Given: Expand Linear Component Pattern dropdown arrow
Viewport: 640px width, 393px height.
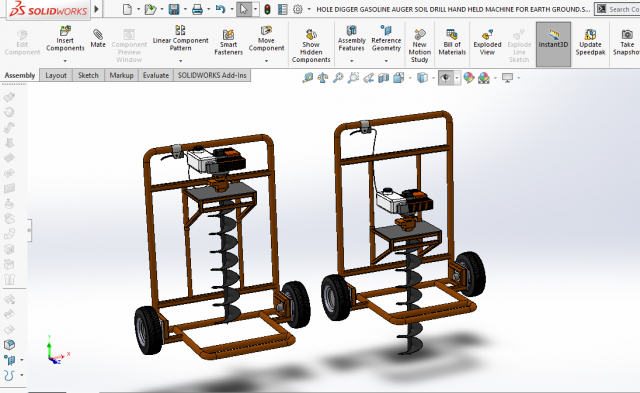Looking at the screenshot, I should tap(180, 61).
